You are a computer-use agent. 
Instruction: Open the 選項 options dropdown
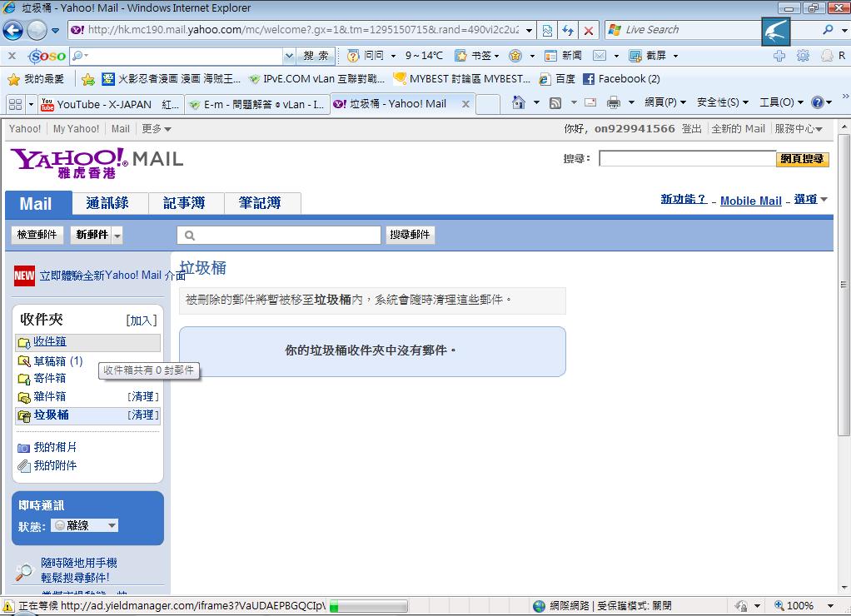(811, 200)
